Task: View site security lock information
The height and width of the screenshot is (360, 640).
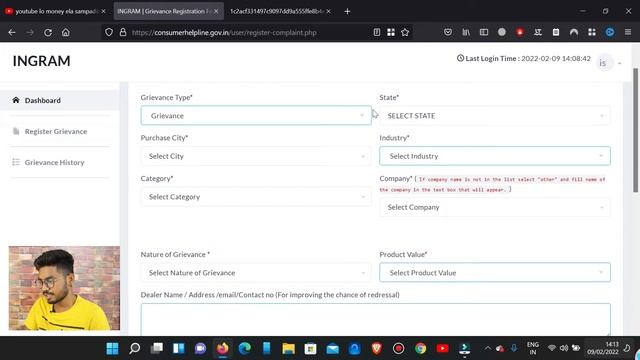Action: point(123,32)
